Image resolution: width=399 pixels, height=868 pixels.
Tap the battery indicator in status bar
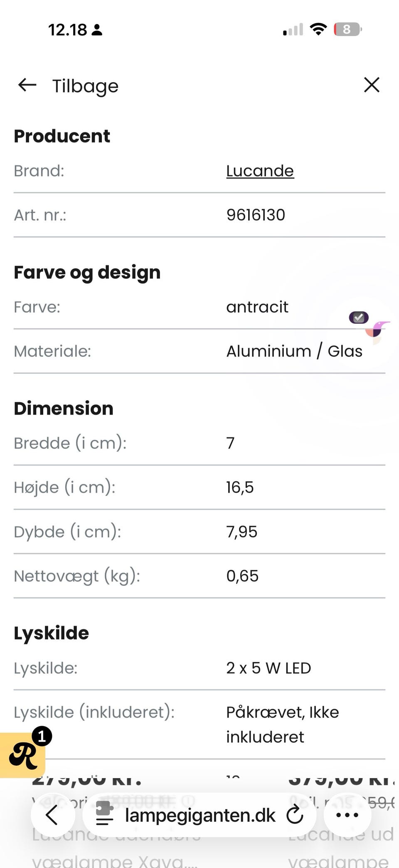[347, 30]
